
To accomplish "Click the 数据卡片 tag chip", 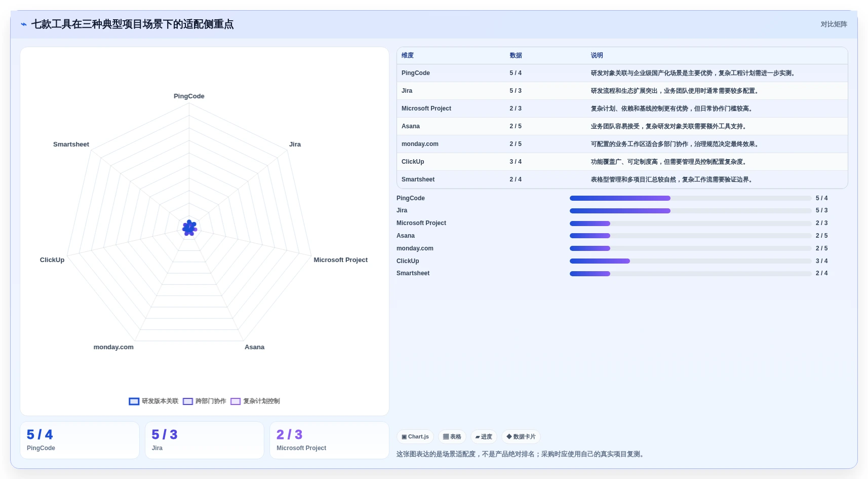I will click(x=521, y=436).
